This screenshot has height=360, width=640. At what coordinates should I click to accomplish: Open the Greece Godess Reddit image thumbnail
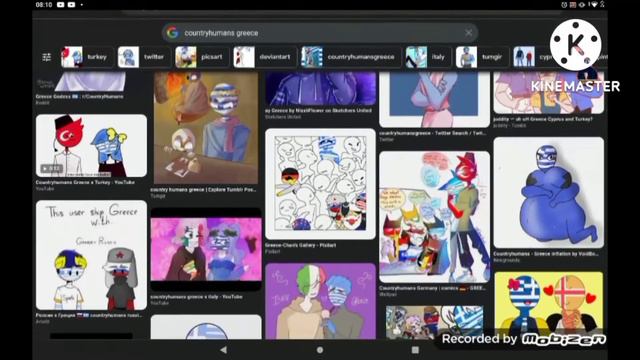click(91, 82)
